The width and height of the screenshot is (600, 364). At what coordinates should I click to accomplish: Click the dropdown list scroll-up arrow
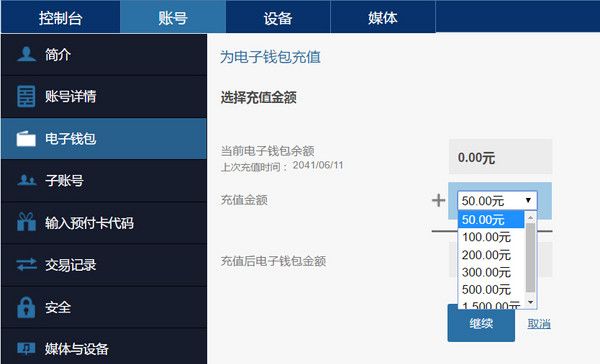tap(530, 217)
